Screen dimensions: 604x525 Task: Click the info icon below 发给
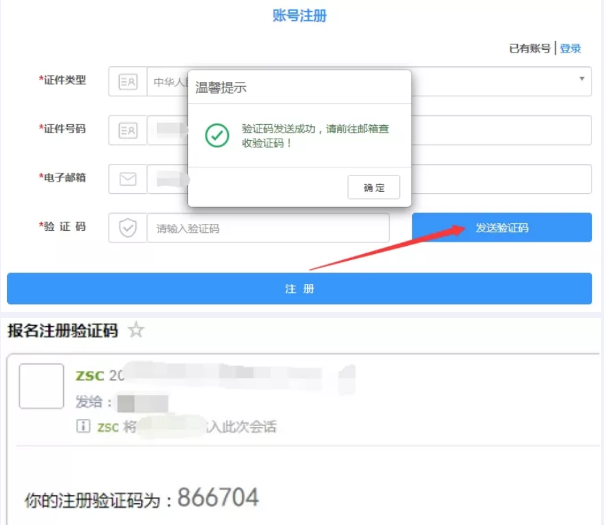[x=84, y=426]
